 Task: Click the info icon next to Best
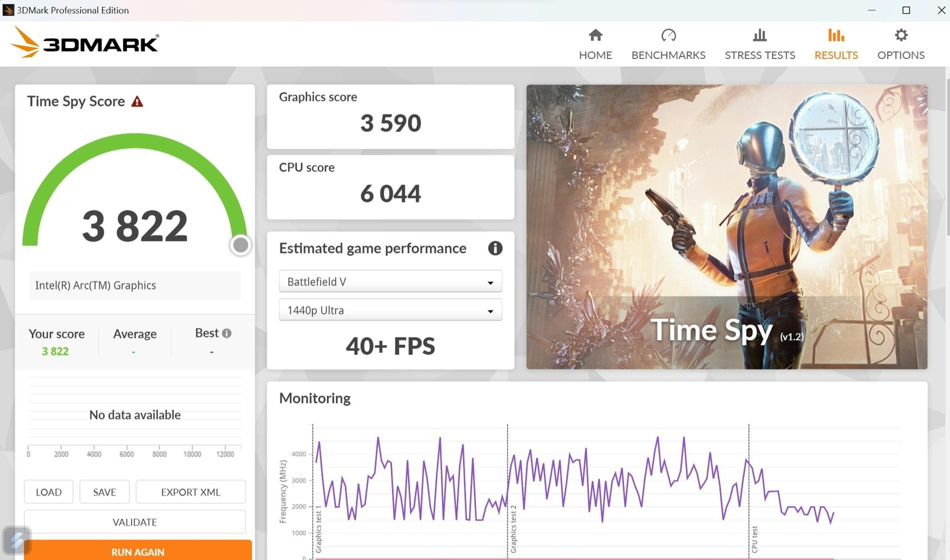(x=226, y=333)
